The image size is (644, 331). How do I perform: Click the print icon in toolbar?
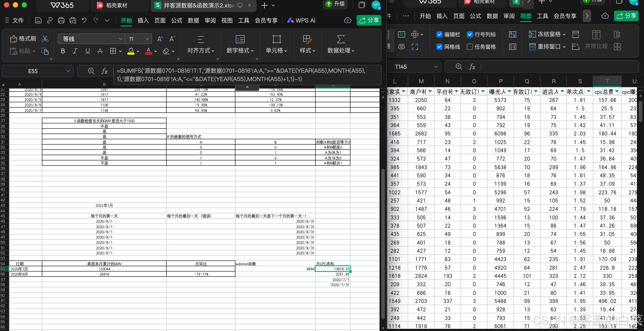point(61,20)
